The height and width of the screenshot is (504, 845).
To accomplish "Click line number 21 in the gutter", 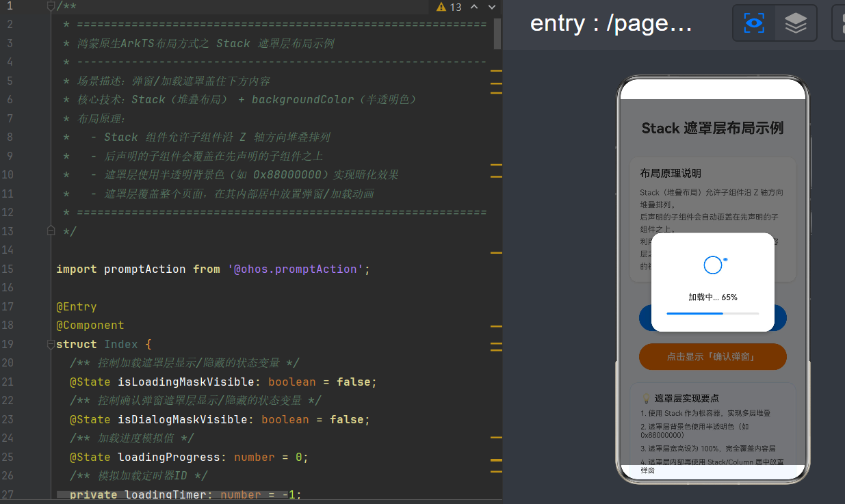I will click(x=8, y=382).
